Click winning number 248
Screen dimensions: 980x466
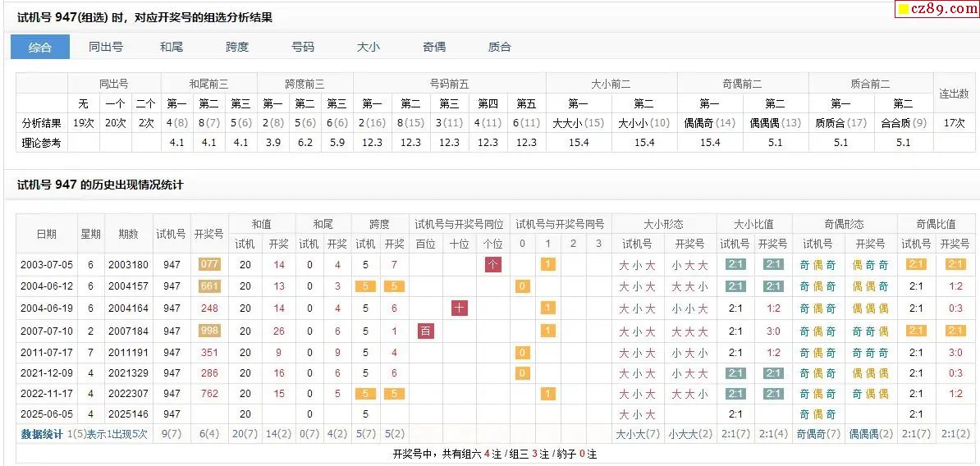209,308
